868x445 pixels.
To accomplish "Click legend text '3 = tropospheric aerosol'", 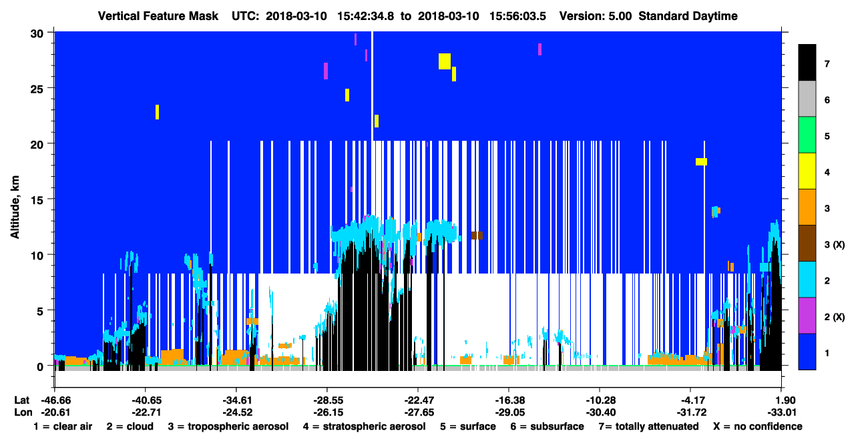I will 228,426.
